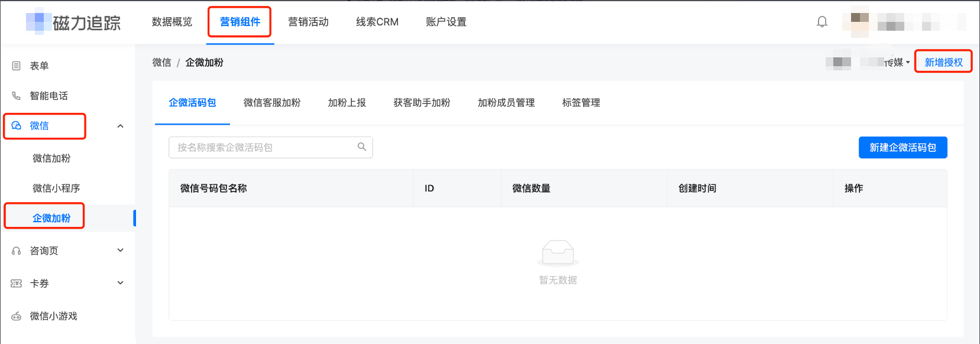Click the 咨询页 headset icon
This screenshot has width=980, height=344.
pos(17,251)
